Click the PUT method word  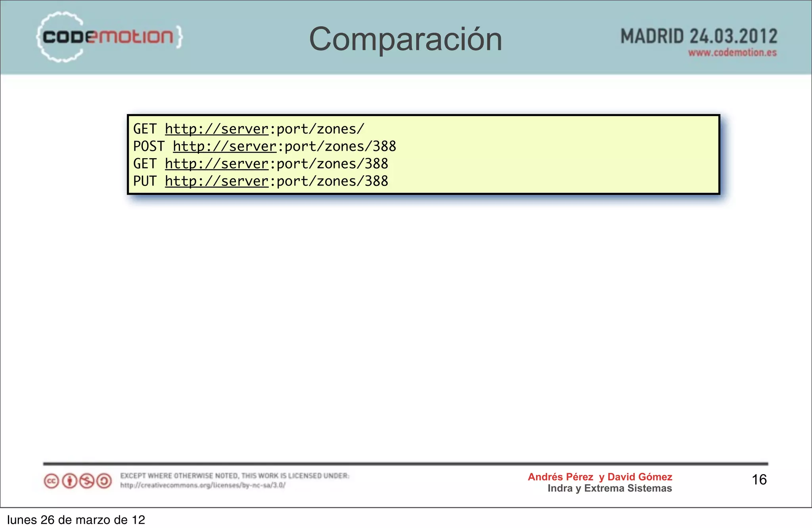point(145,181)
